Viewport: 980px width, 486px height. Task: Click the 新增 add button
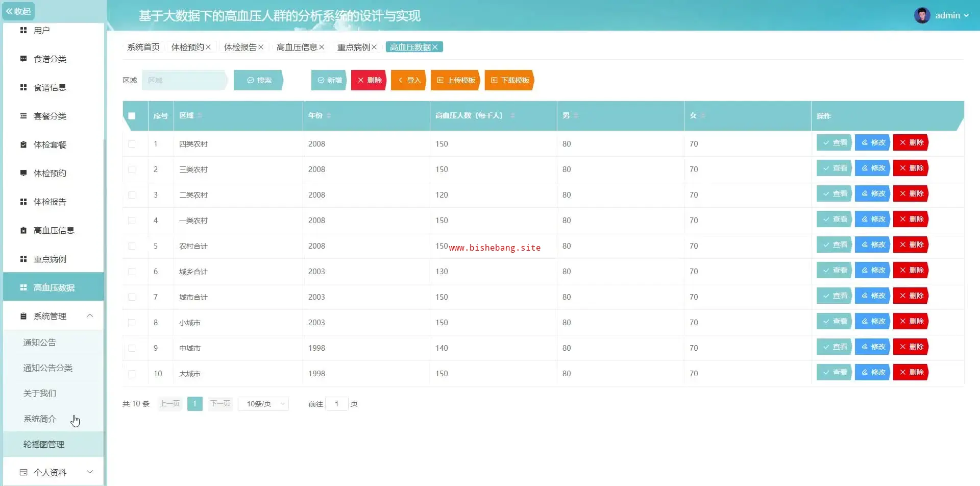(329, 80)
